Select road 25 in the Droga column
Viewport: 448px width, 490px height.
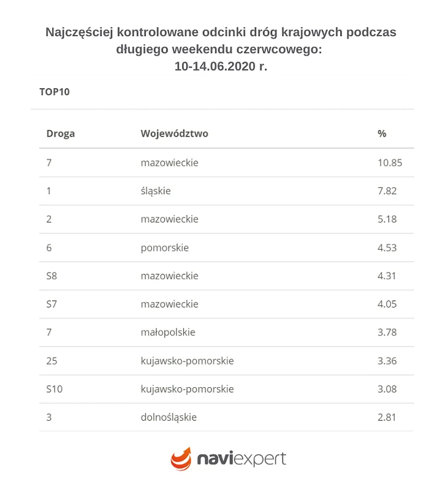(52, 361)
